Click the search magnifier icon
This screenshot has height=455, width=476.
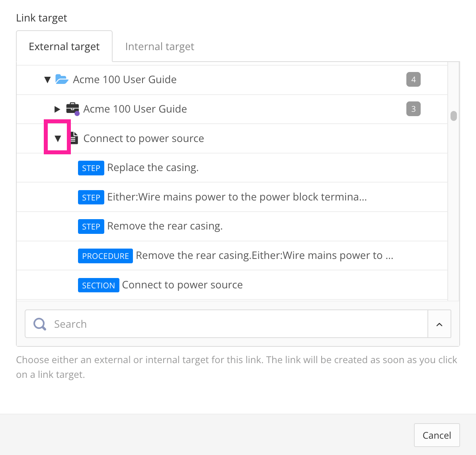tap(39, 324)
